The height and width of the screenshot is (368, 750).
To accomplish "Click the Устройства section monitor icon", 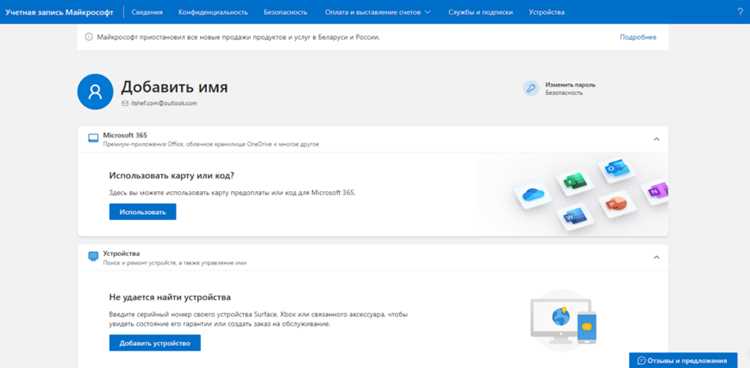I will pyautogui.click(x=93, y=257).
